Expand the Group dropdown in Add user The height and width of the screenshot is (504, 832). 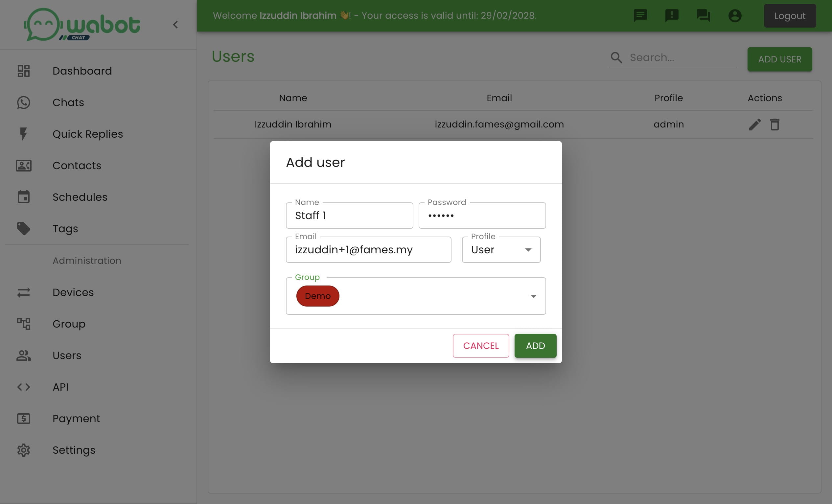(x=533, y=296)
